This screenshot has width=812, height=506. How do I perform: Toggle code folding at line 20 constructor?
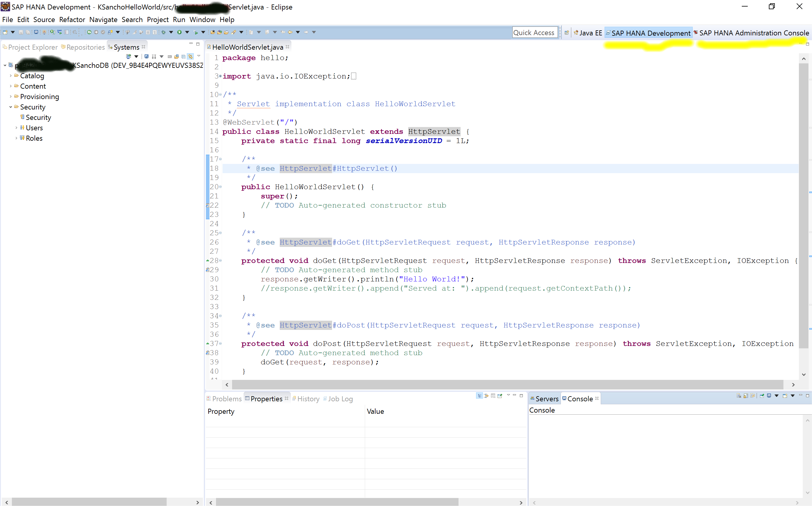pyautogui.click(x=220, y=187)
